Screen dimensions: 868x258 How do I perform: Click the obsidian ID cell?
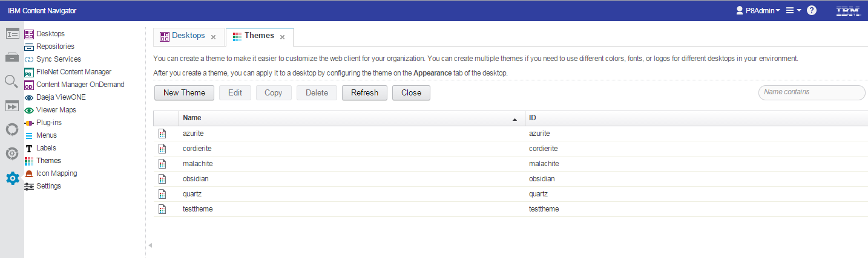click(542, 178)
